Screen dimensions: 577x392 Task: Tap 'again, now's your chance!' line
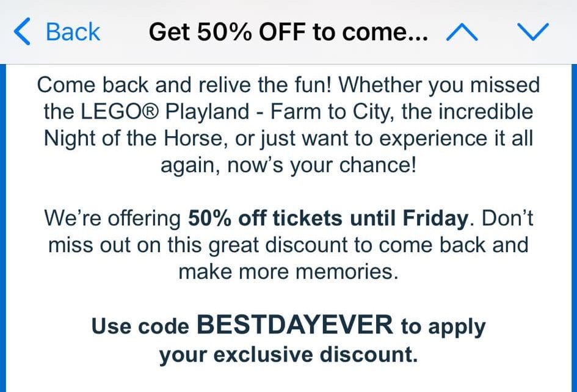pos(288,165)
